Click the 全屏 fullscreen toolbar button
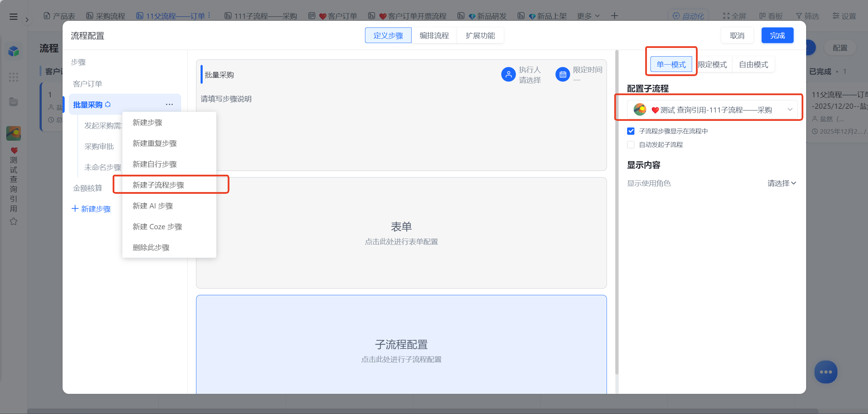868x414 pixels. [735, 16]
